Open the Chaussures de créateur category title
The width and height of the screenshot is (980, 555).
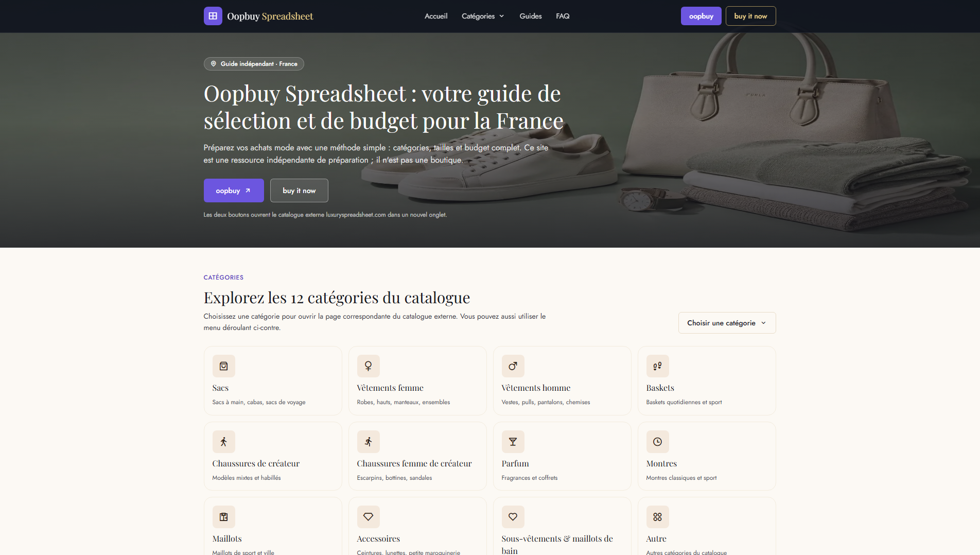pyautogui.click(x=256, y=463)
